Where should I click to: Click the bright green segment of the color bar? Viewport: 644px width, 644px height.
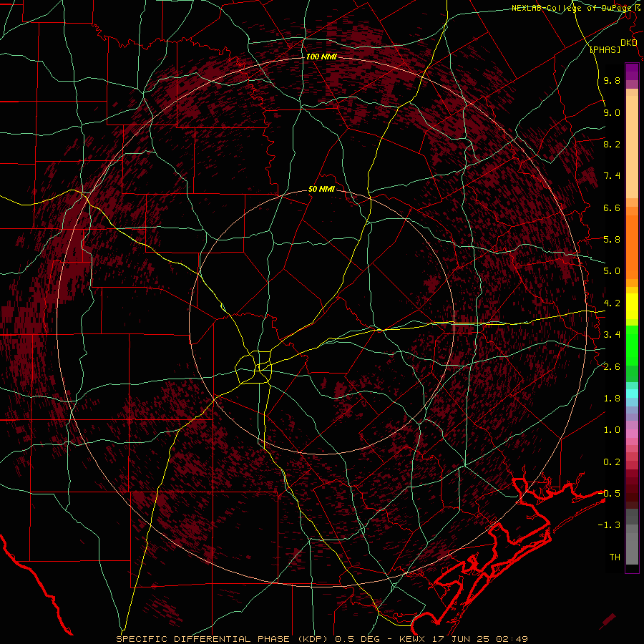pos(632,345)
